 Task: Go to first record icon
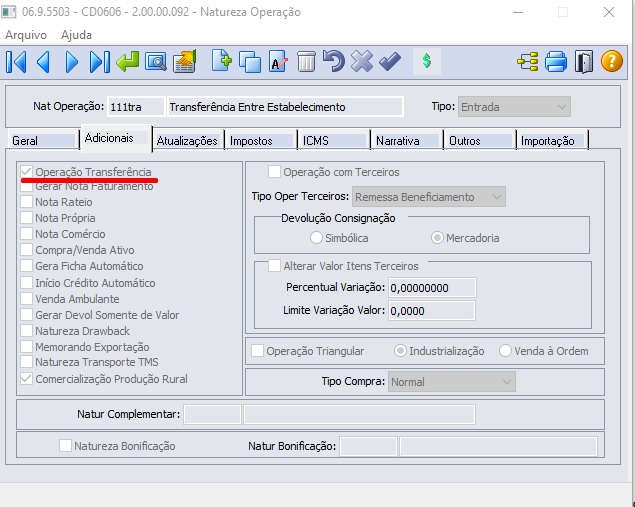(16, 62)
